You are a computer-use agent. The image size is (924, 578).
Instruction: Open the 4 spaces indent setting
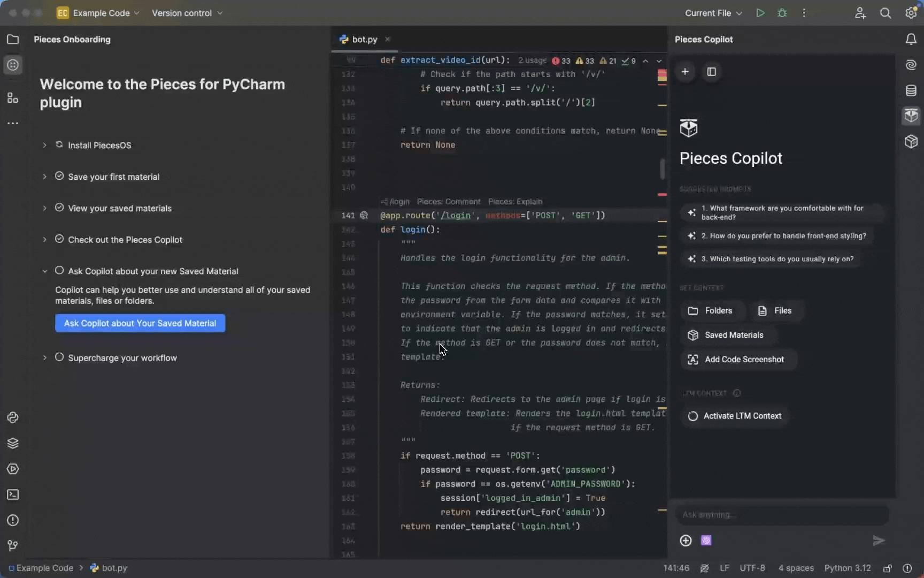point(796,568)
